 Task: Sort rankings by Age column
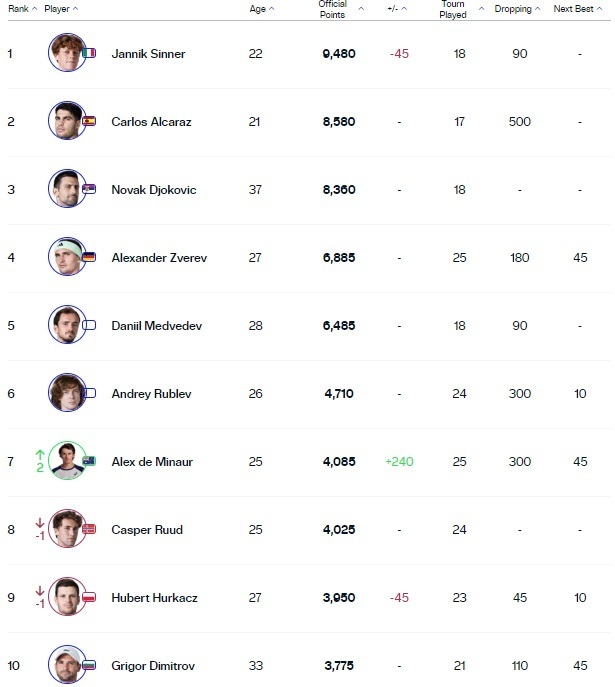point(261,9)
